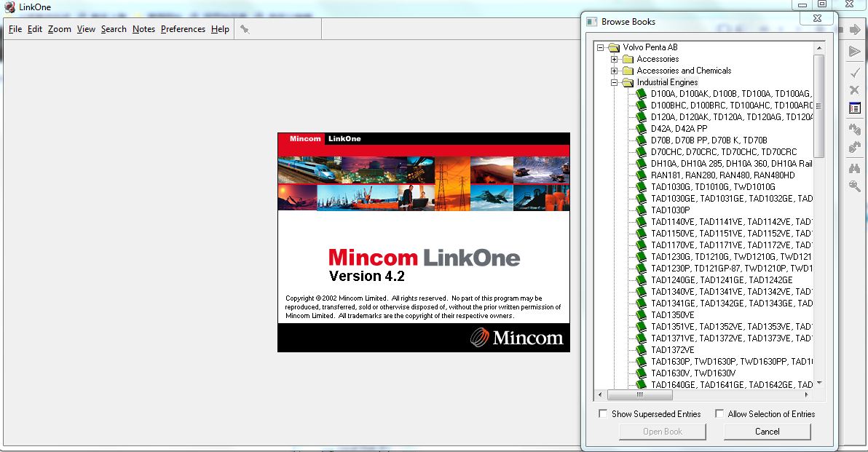Select the TAD1341GE, TAD1342GE book entry
The height and width of the screenshot is (452, 868).
pos(730,303)
